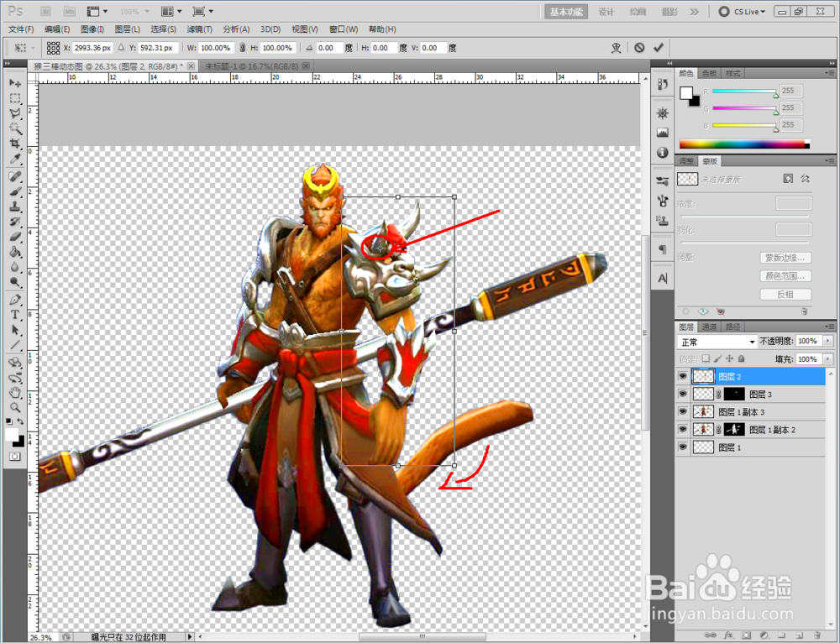Open the blend mode 正常 dropdown
Image resolution: width=840 pixels, height=643 pixels.
[717, 342]
